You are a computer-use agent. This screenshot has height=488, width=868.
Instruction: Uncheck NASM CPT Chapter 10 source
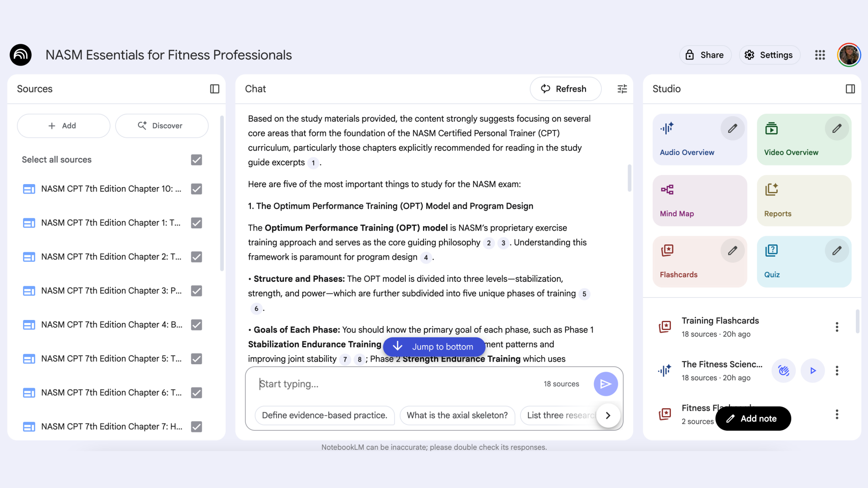(x=196, y=189)
